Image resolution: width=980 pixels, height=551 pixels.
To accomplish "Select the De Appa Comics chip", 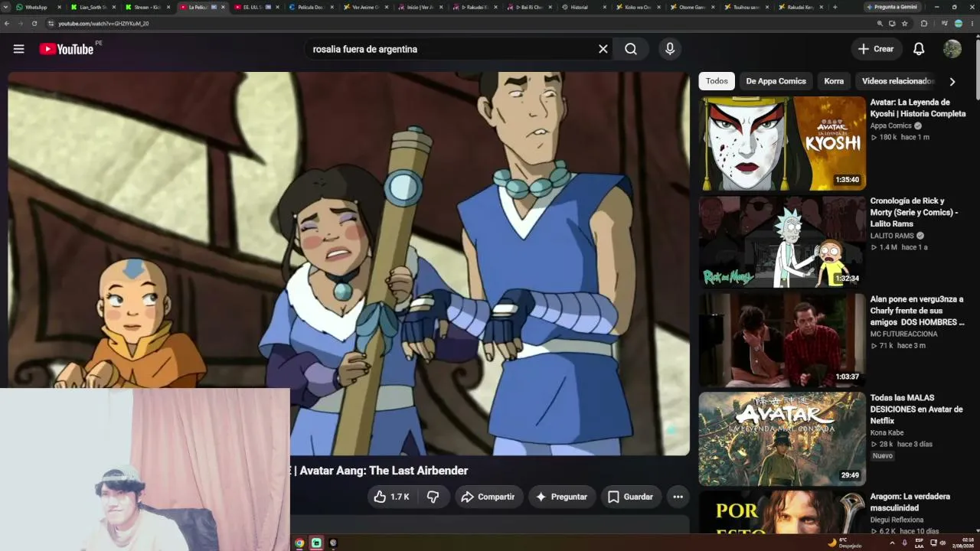I will click(x=776, y=81).
